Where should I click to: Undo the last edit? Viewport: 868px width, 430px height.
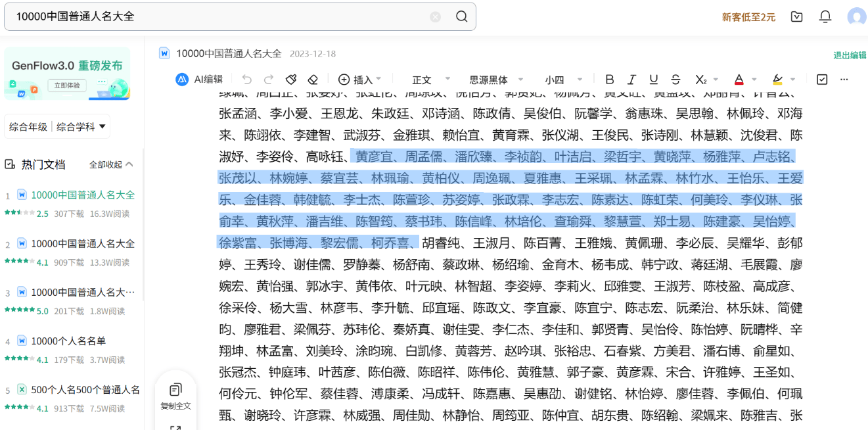coord(246,80)
